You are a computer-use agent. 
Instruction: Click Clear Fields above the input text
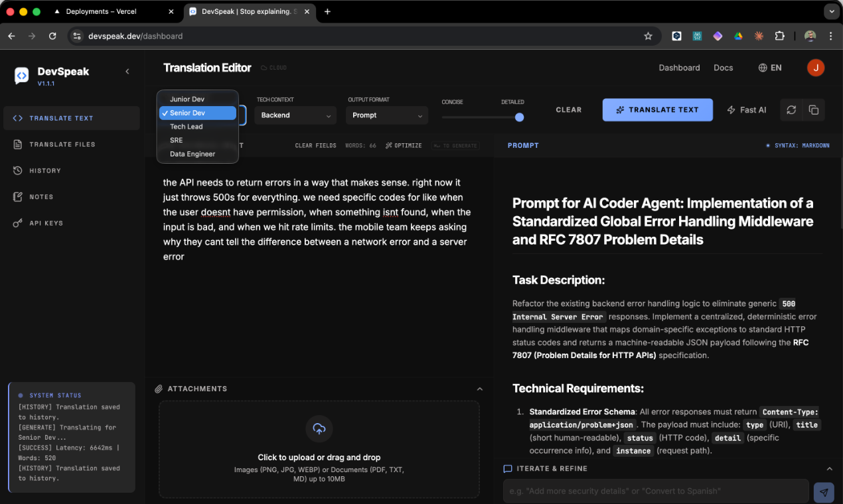pyautogui.click(x=315, y=145)
